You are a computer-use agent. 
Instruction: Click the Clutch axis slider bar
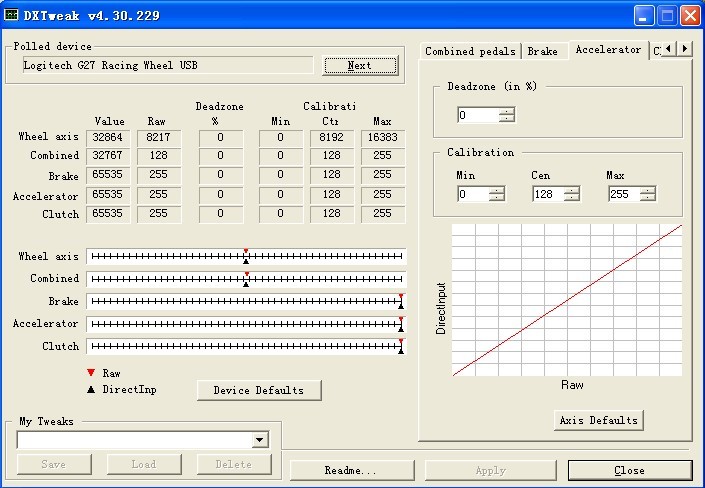[x=246, y=347]
